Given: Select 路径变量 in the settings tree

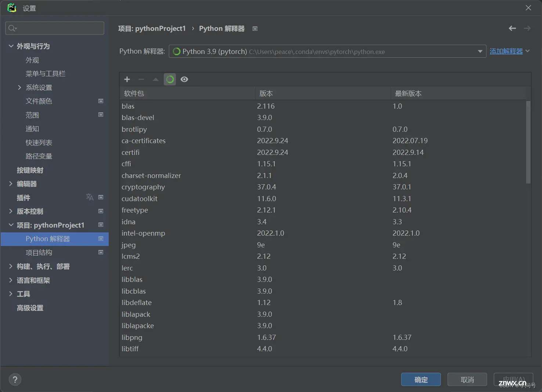Looking at the screenshot, I should point(39,156).
